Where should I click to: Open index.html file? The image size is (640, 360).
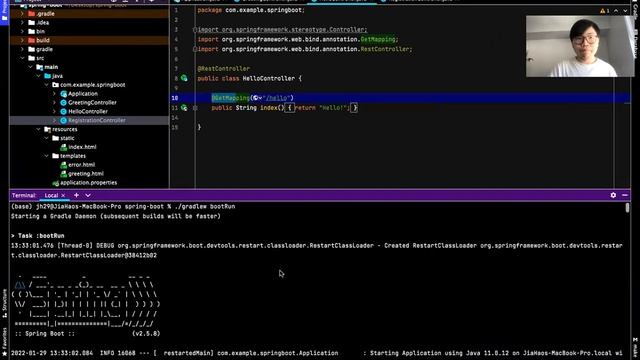[82, 147]
